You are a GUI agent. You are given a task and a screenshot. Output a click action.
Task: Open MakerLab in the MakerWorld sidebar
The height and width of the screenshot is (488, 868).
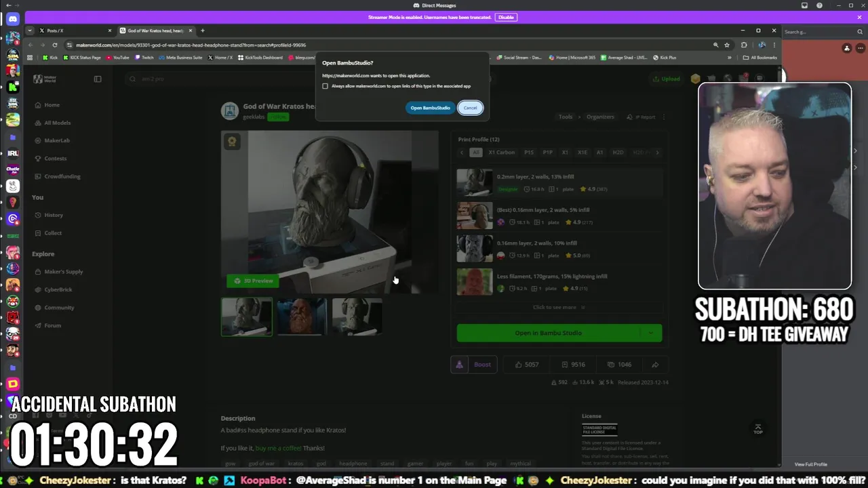(57, 140)
